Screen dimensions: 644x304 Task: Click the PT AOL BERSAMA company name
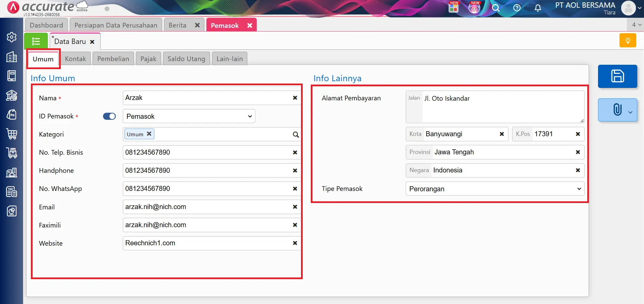click(x=585, y=5)
